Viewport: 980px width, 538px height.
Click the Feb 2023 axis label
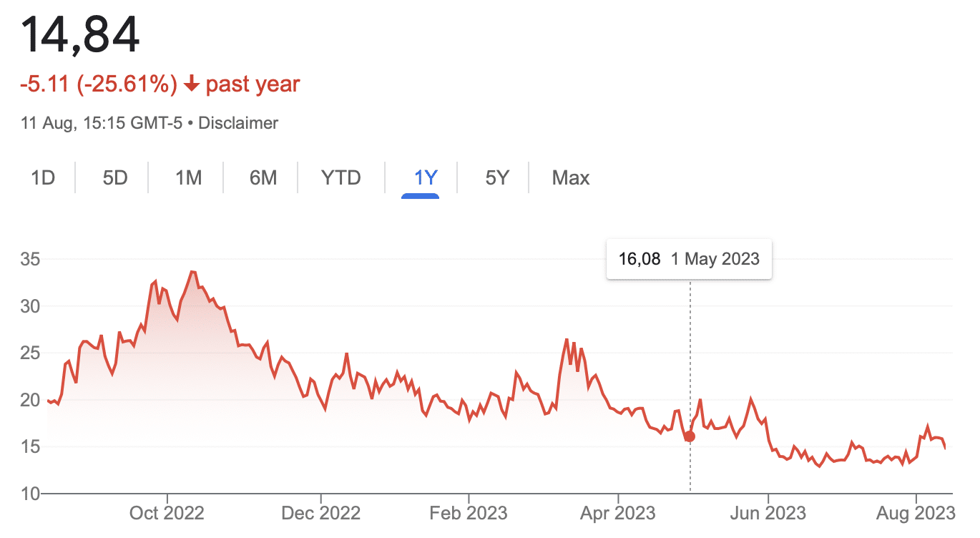click(469, 513)
